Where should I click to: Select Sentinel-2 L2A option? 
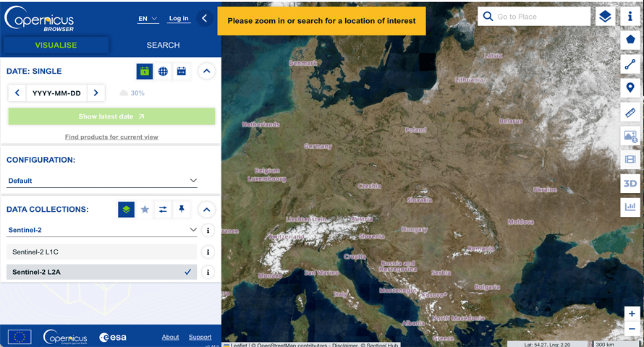click(x=101, y=272)
